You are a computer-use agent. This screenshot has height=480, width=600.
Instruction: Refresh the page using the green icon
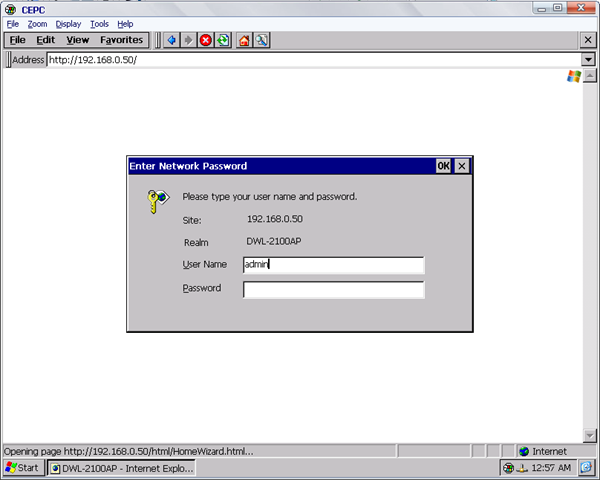click(222, 40)
